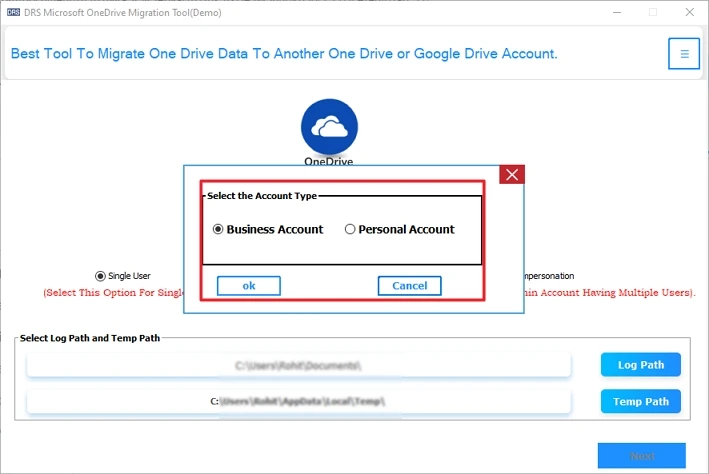
Task: Close the account type dialog with red X
Action: pos(512,175)
